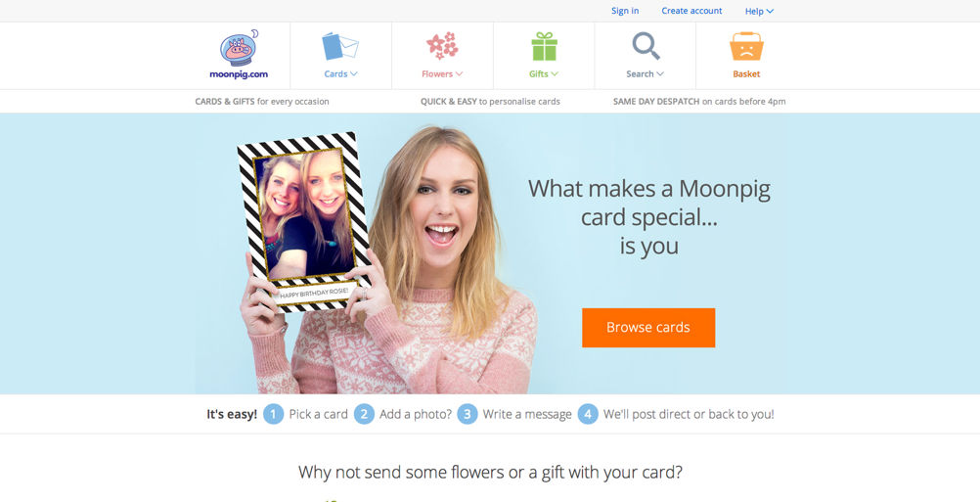Click the Browse cards button
The height and width of the screenshot is (502, 980).
[648, 328]
